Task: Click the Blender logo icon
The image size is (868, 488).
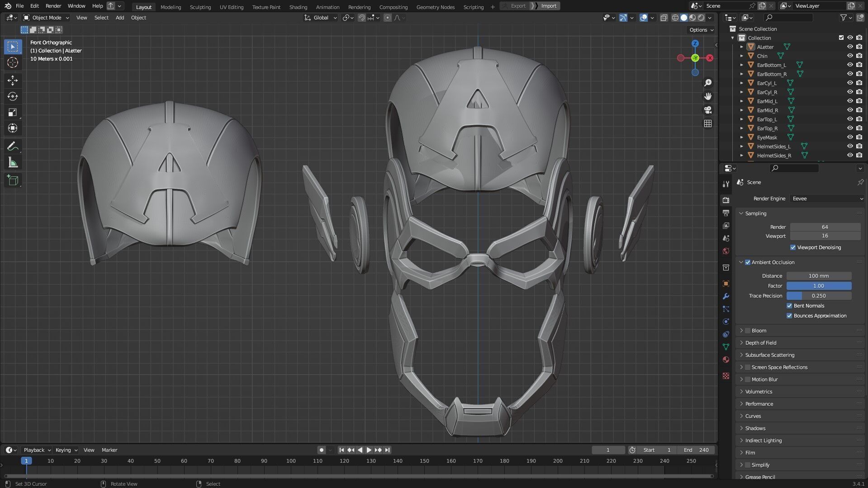Action: (8, 6)
